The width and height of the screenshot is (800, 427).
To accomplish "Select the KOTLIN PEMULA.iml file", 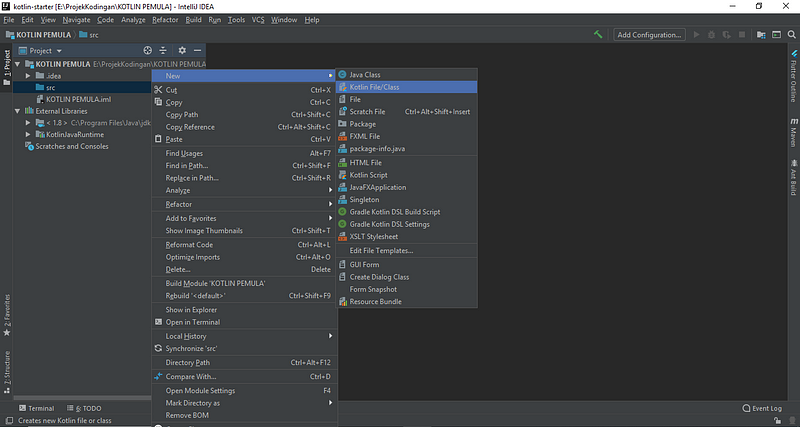I will click(78, 99).
